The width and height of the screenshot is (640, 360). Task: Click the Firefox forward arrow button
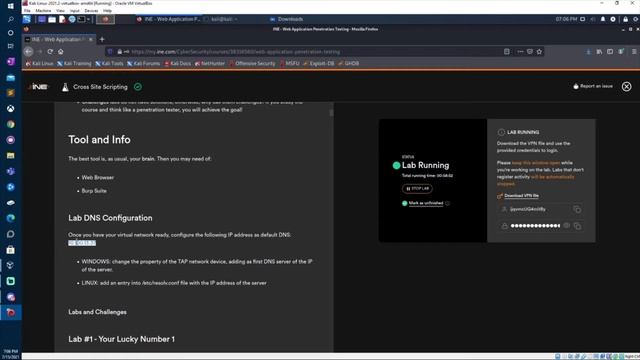click(x=40, y=51)
